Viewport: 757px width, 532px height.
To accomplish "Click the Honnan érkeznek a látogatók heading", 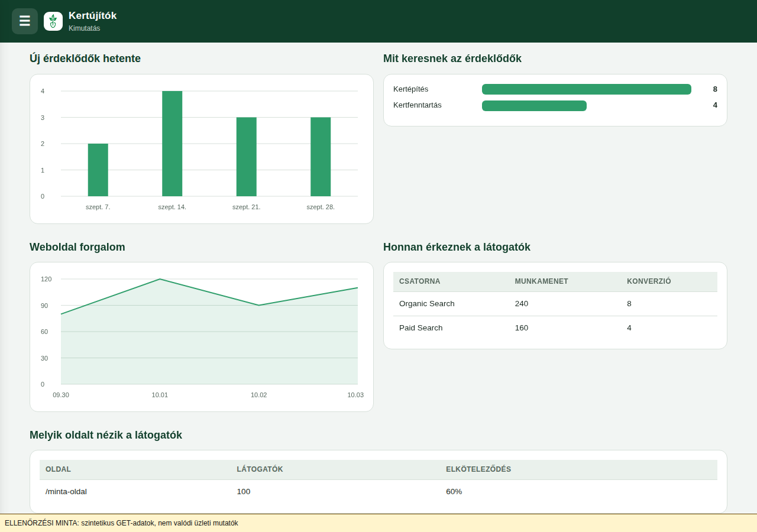I will click(x=457, y=247).
